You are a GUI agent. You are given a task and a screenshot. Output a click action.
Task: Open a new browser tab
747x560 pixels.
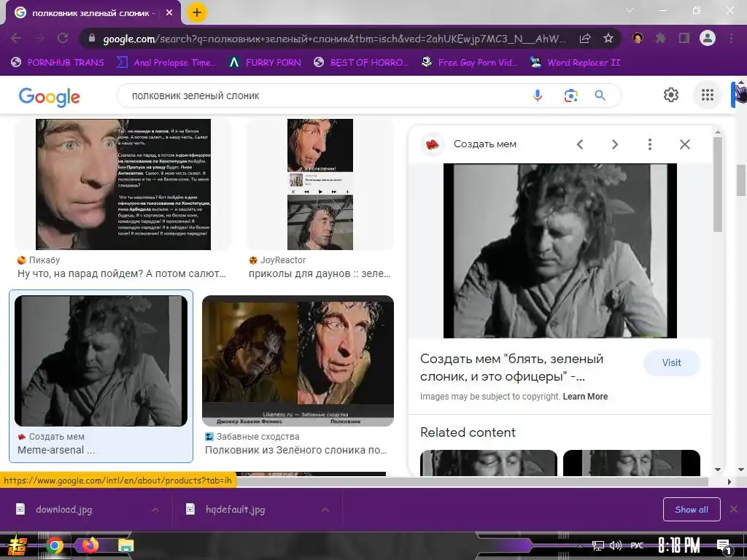click(197, 12)
